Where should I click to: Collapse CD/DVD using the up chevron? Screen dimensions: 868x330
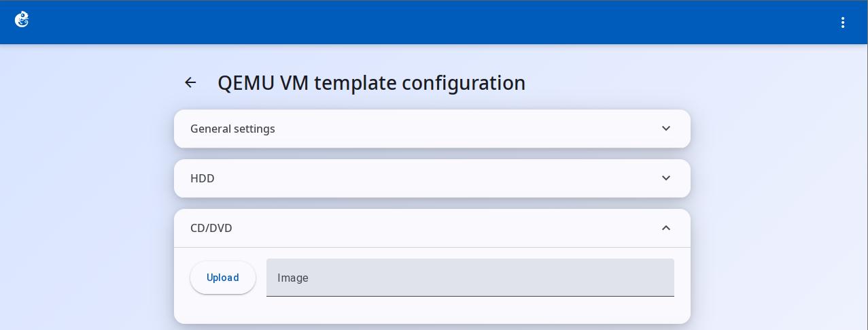click(x=666, y=228)
